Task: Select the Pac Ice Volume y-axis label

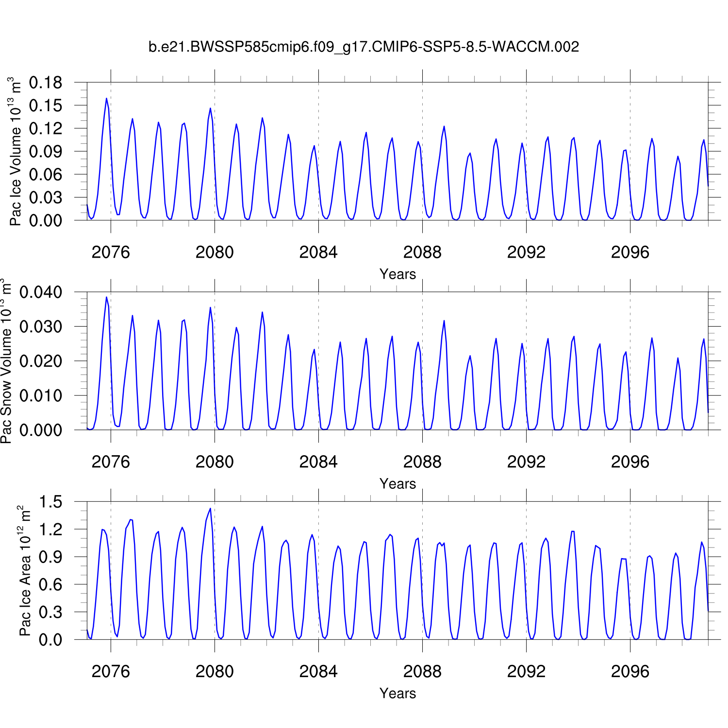Action: click(x=16, y=151)
